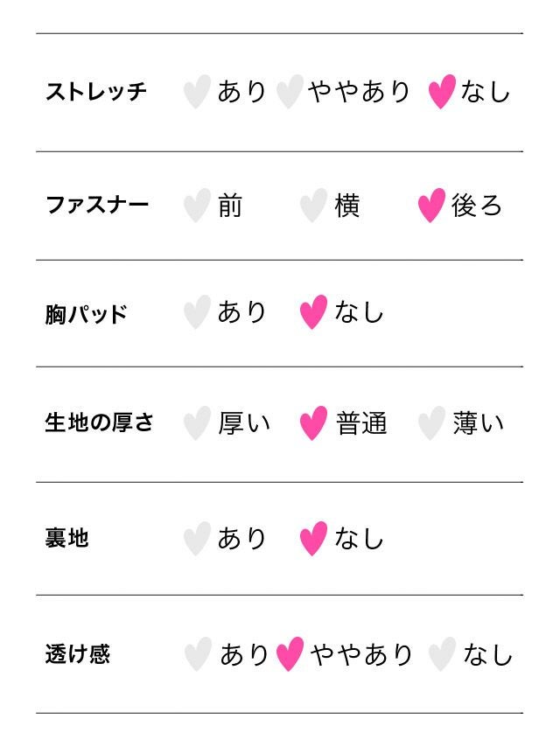Image resolution: width=560 pixels, height=747 pixels.
Task: Toggle the gray heart beside 裏地 あり
Action: 198,539
